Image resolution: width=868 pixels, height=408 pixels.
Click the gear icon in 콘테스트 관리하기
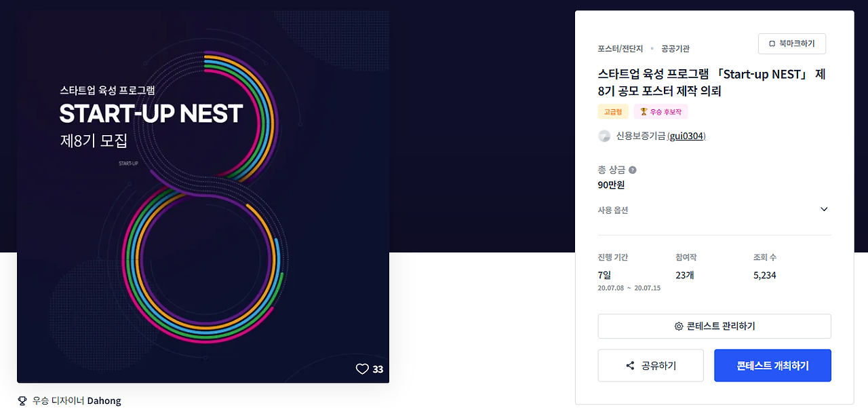click(679, 327)
